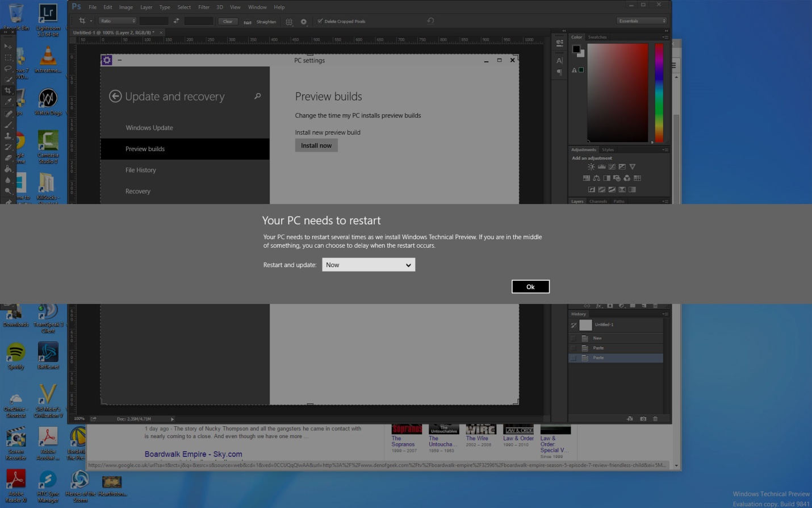The width and height of the screenshot is (812, 508).
Task: Click inside the red color picker field
Action: (617, 93)
